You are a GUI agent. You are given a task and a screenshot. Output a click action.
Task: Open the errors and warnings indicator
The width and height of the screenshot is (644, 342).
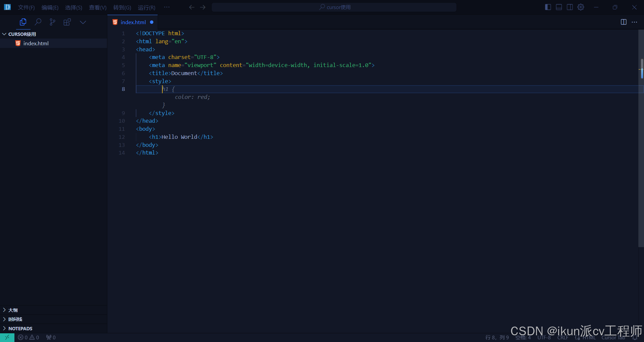tap(29, 337)
